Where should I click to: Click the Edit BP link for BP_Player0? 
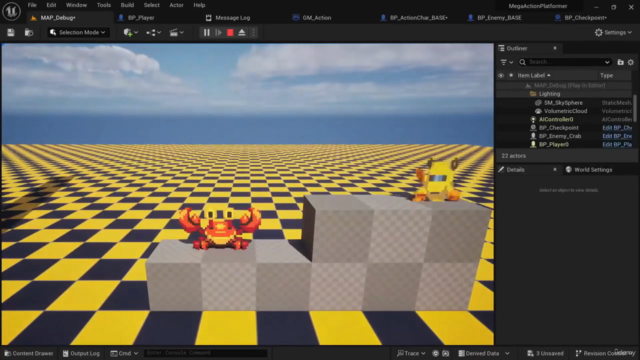tap(617, 144)
